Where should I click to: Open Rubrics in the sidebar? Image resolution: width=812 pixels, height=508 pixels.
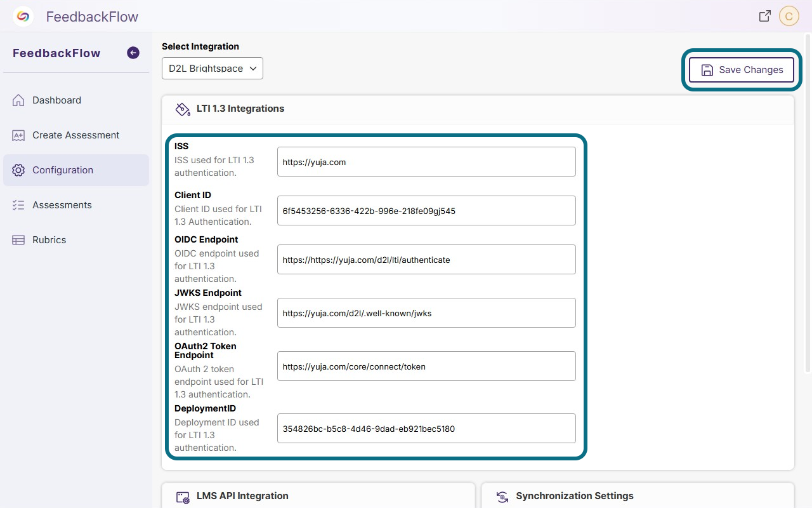tap(76, 240)
